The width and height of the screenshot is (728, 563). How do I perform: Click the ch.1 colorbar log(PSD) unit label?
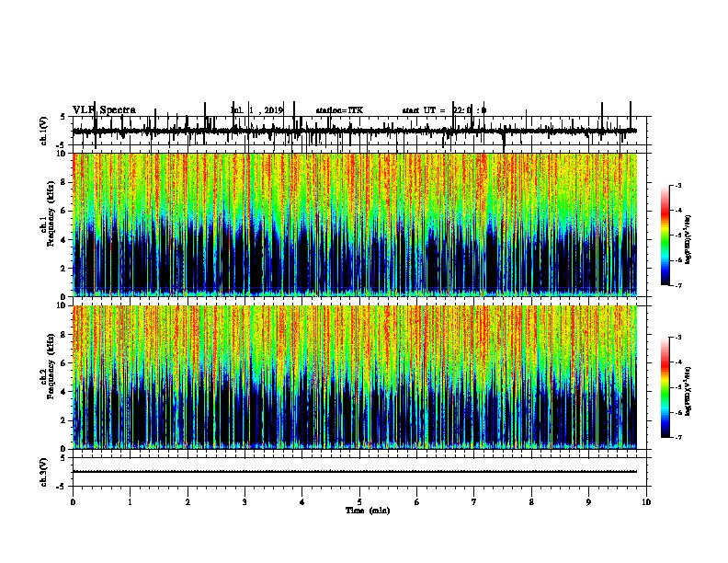pos(688,240)
